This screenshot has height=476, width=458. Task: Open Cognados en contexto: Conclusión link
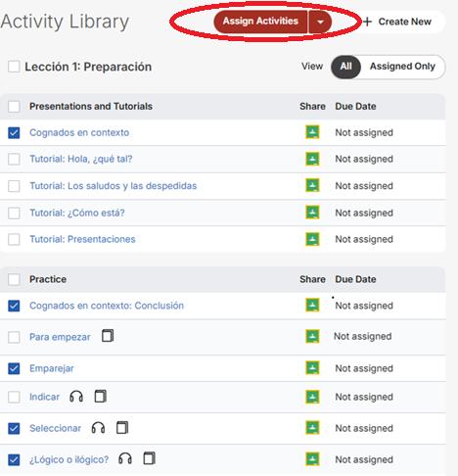[107, 306]
